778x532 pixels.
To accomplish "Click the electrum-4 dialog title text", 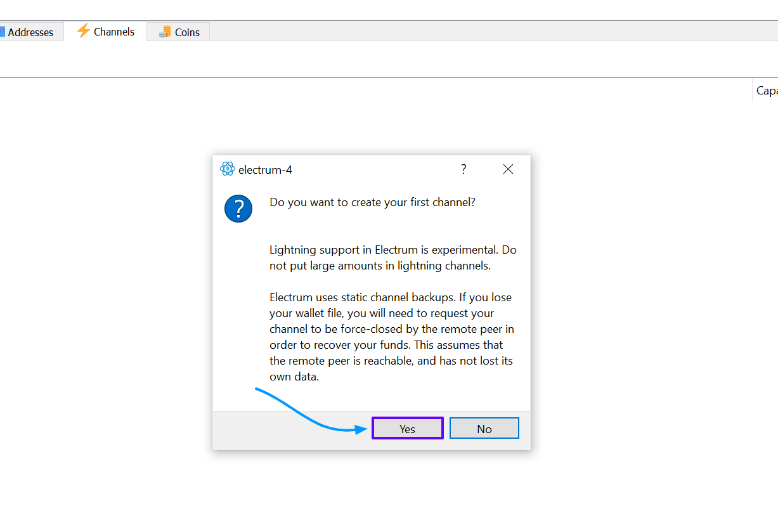I will point(265,170).
